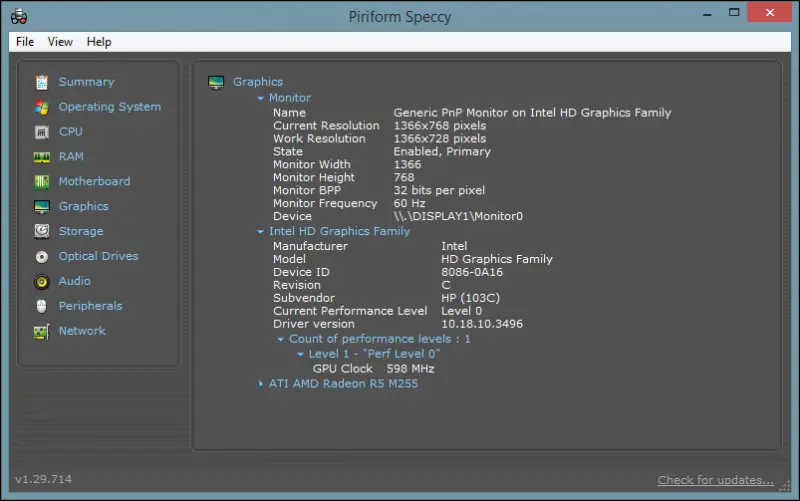Image resolution: width=800 pixels, height=501 pixels.
Task: Select the Subvendor HP (103C) value
Action: click(x=470, y=298)
